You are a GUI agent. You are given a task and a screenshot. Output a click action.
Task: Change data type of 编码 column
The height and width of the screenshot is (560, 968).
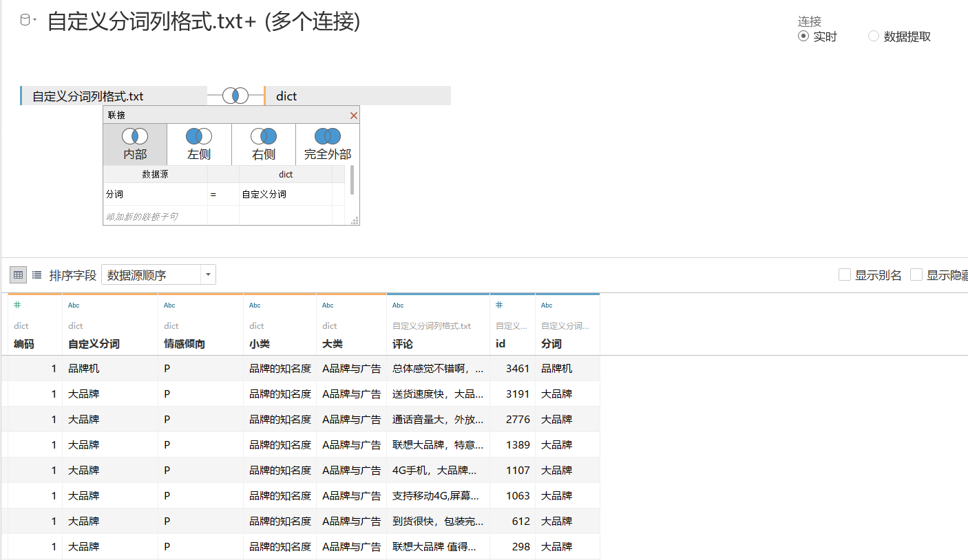18,305
